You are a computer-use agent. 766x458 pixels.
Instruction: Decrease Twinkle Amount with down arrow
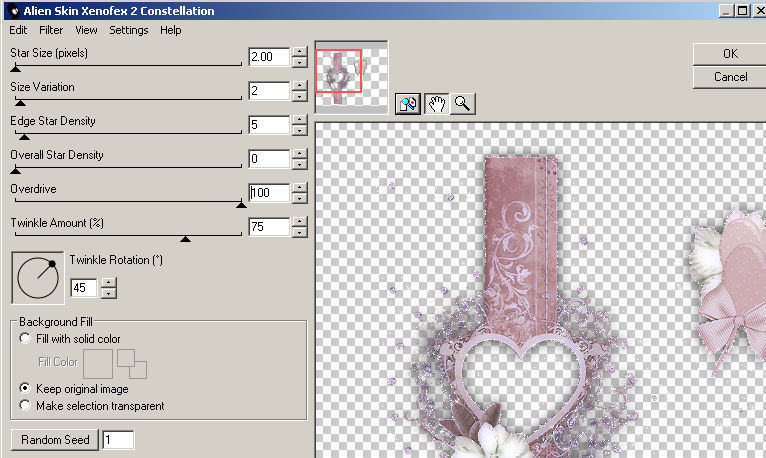click(x=299, y=232)
